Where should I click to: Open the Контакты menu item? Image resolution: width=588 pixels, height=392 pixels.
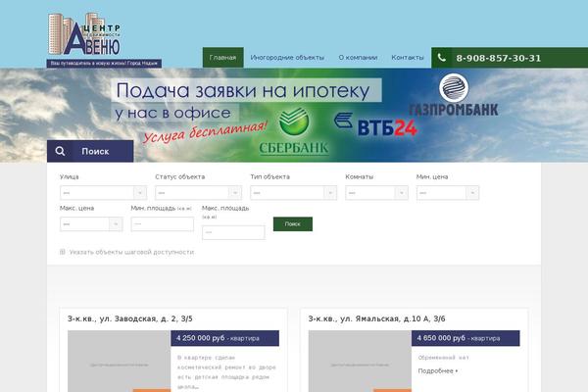click(408, 58)
